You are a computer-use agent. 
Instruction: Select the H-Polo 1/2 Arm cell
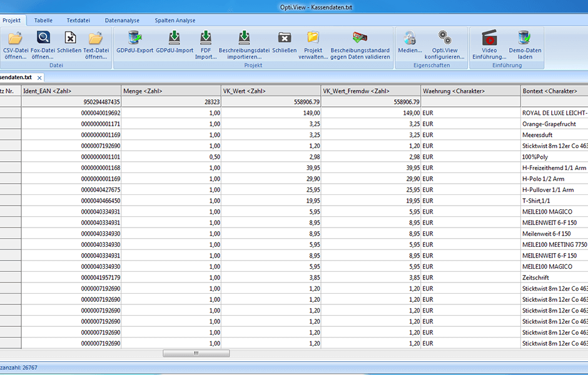pos(555,179)
